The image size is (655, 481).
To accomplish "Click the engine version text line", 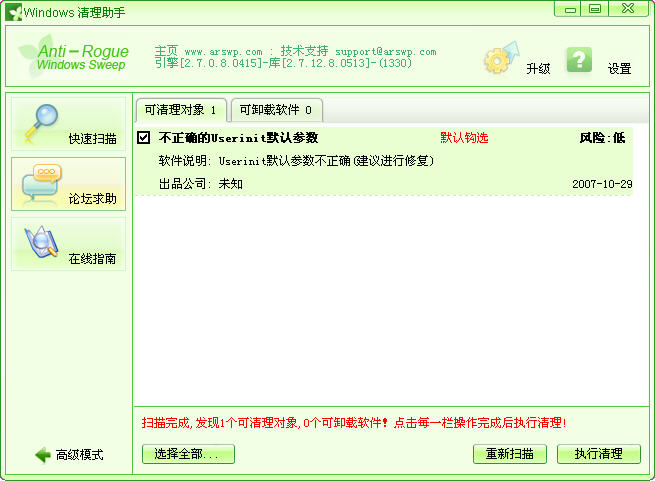I will [x=283, y=63].
